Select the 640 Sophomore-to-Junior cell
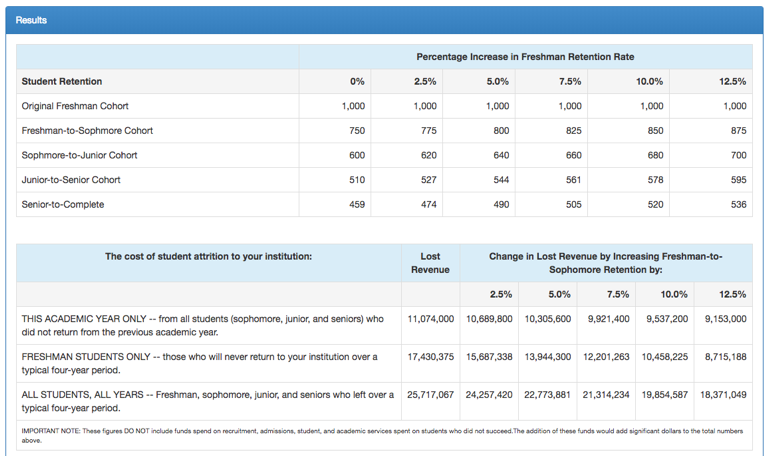Viewport: 768px width, 456px height. (x=498, y=155)
